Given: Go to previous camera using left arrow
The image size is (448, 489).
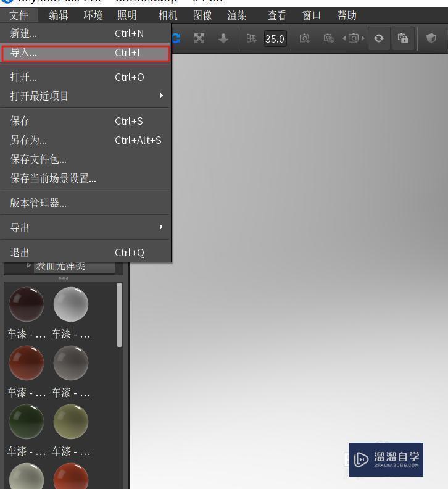Looking at the screenshot, I should (344, 38).
